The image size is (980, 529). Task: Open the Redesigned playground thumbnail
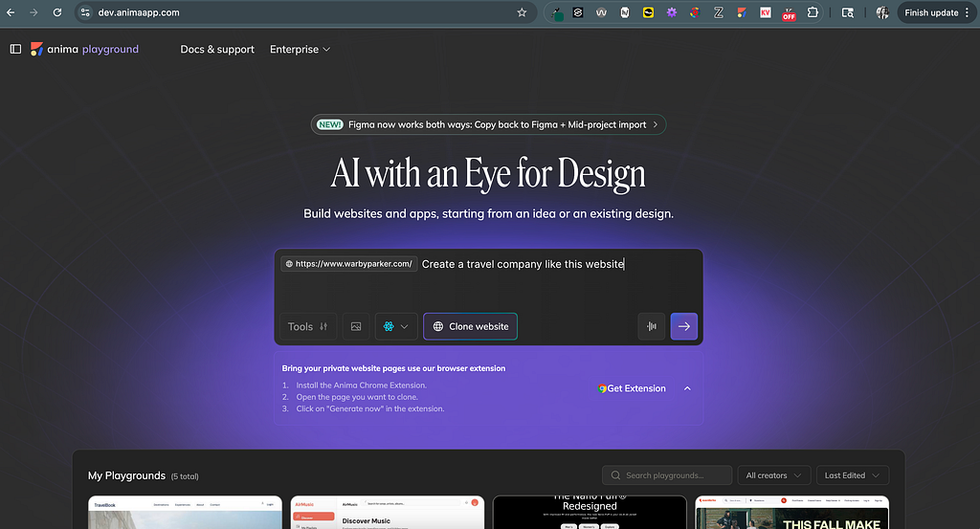pos(590,512)
